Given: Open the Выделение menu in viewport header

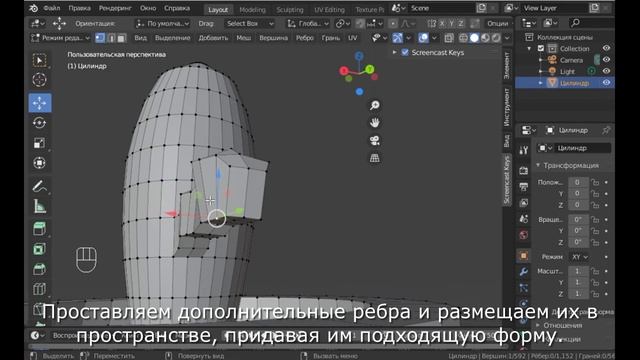Looking at the screenshot, I should 172,38.
